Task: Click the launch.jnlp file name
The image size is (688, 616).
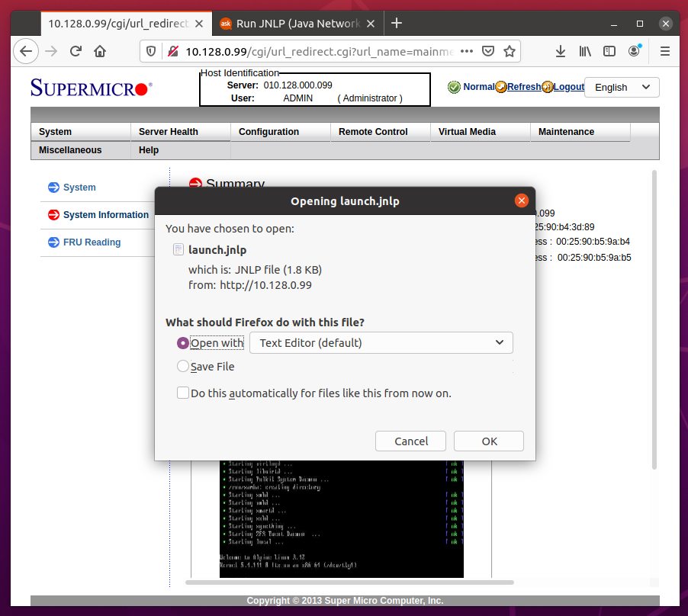Action: 217,250
